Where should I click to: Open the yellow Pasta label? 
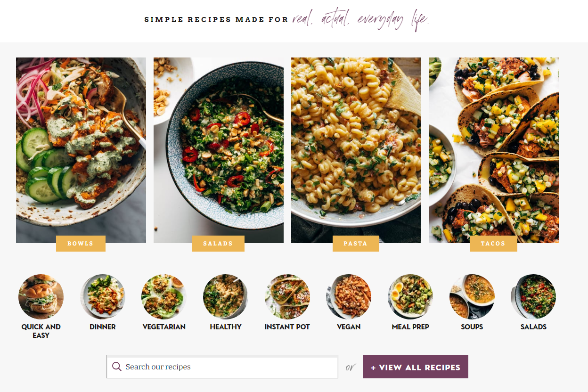tap(356, 244)
